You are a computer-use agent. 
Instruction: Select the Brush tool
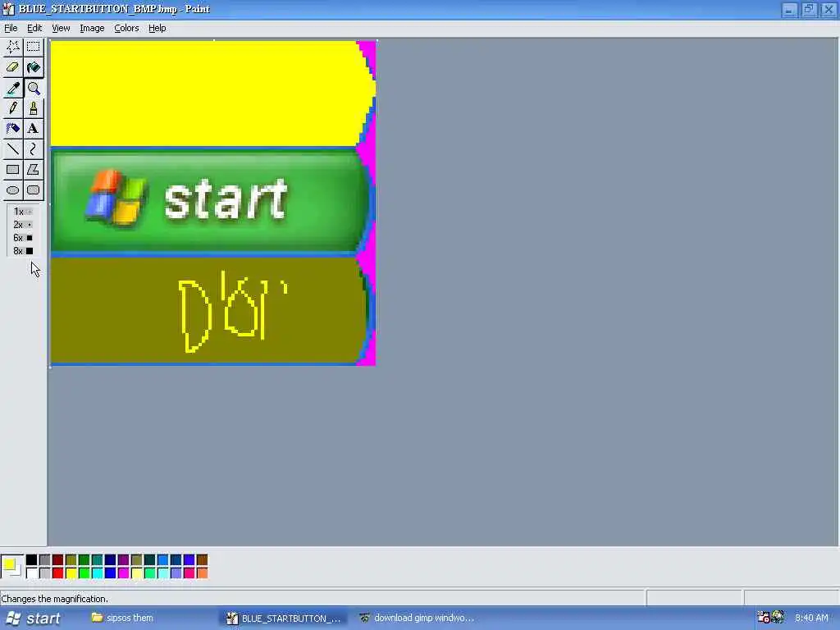[x=33, y=108]
